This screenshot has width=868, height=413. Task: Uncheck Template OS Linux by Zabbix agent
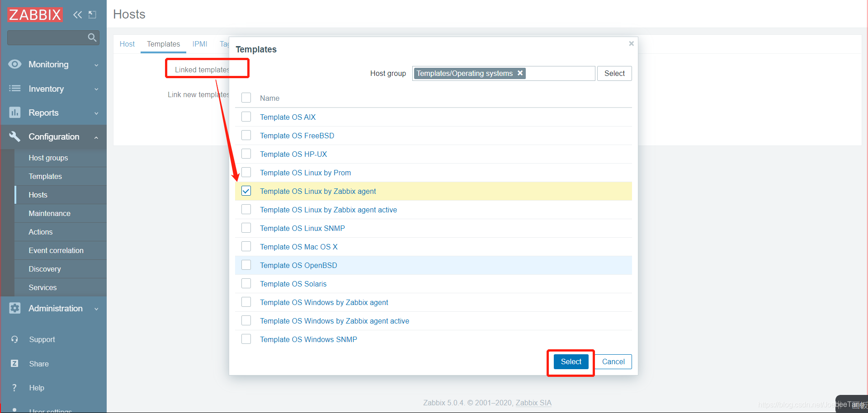[x=246, y=191]
